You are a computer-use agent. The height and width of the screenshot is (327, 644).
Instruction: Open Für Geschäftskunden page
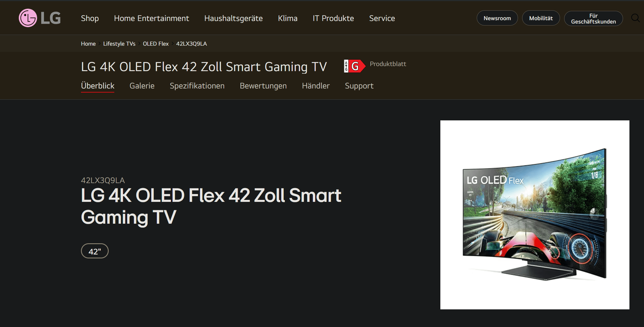593,18
